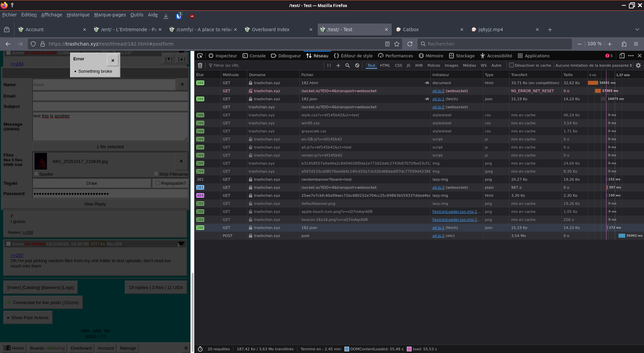Open the bandwidth throttling dropdown

593,65
